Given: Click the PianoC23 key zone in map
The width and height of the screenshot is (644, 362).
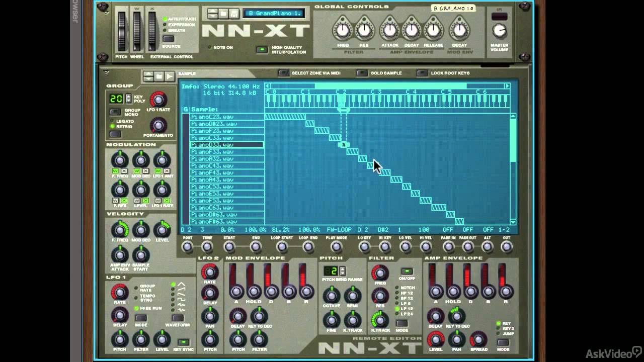Looking at the screenshot, I should [285, 117].
